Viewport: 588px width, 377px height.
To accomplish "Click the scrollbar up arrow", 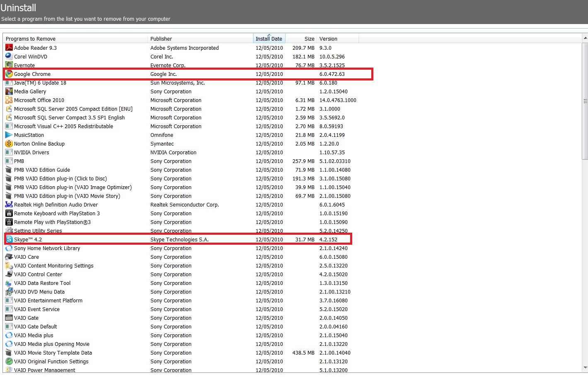I will [585, 38].
